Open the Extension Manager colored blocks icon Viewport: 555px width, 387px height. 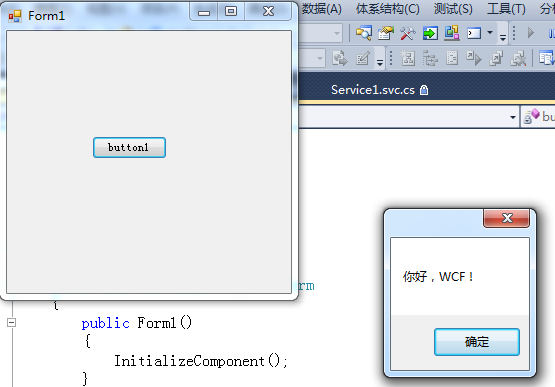tap(452, 33)
